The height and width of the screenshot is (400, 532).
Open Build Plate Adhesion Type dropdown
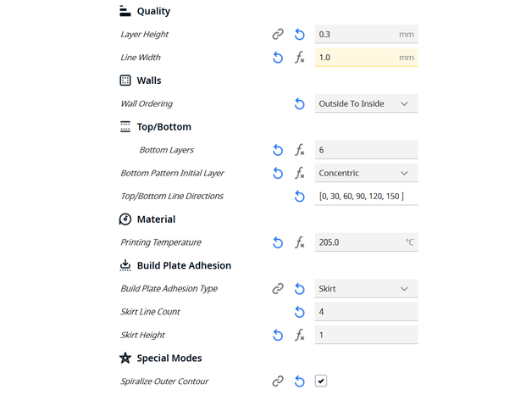click(366, 289)
